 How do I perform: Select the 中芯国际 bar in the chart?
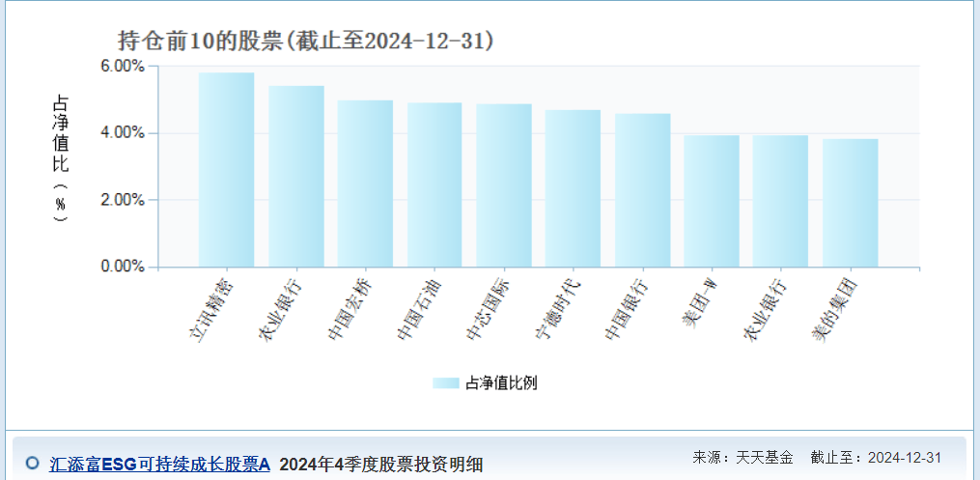tap(504, 185)
